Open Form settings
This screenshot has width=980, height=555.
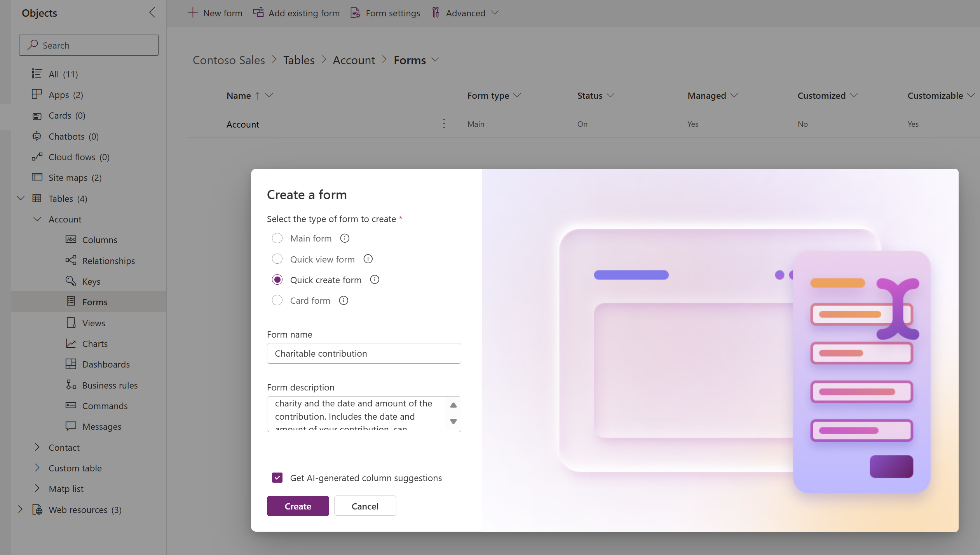click(x=354, y=13)
